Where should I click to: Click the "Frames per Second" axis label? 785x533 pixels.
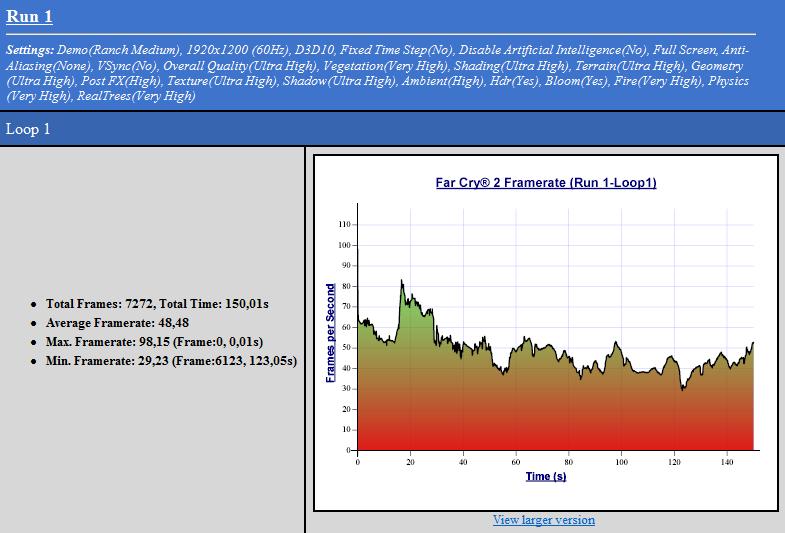pos(330,333)
